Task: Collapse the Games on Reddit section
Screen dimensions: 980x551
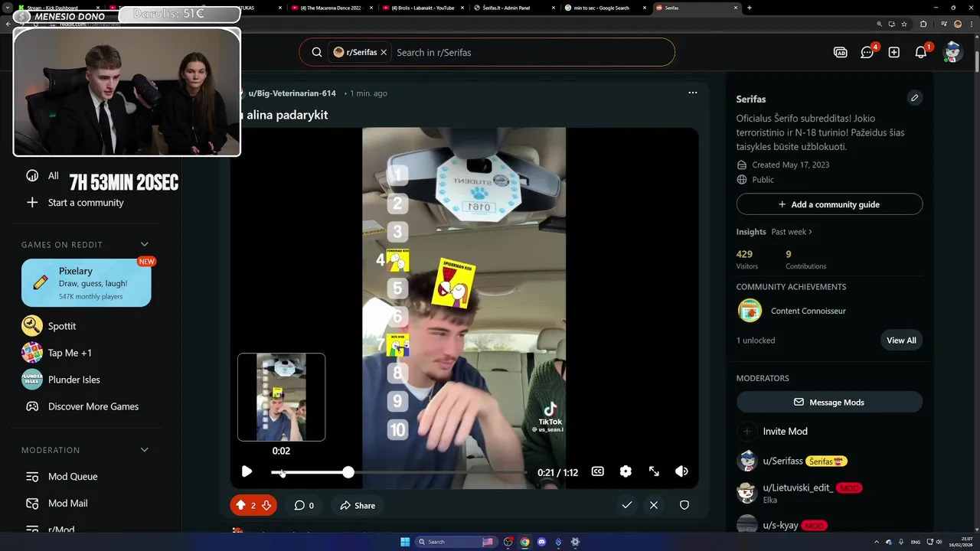Action: click(144, 245)
